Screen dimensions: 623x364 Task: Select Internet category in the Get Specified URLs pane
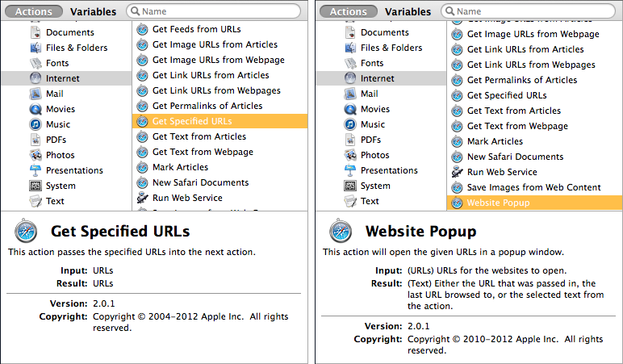point(62,78)
